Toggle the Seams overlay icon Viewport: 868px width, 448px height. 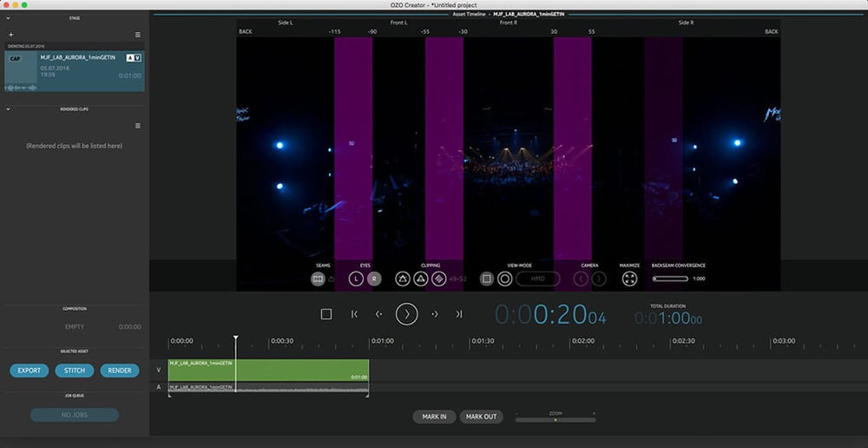pos(318,279)
